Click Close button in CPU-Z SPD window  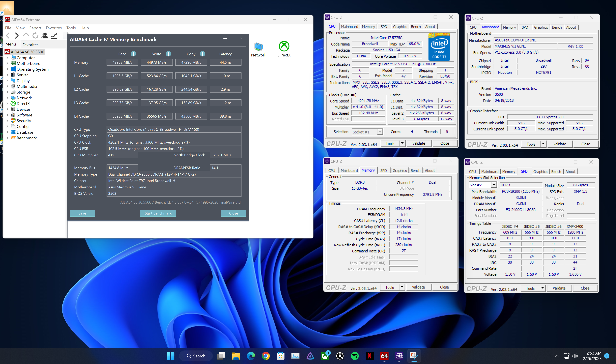point(585,288)
